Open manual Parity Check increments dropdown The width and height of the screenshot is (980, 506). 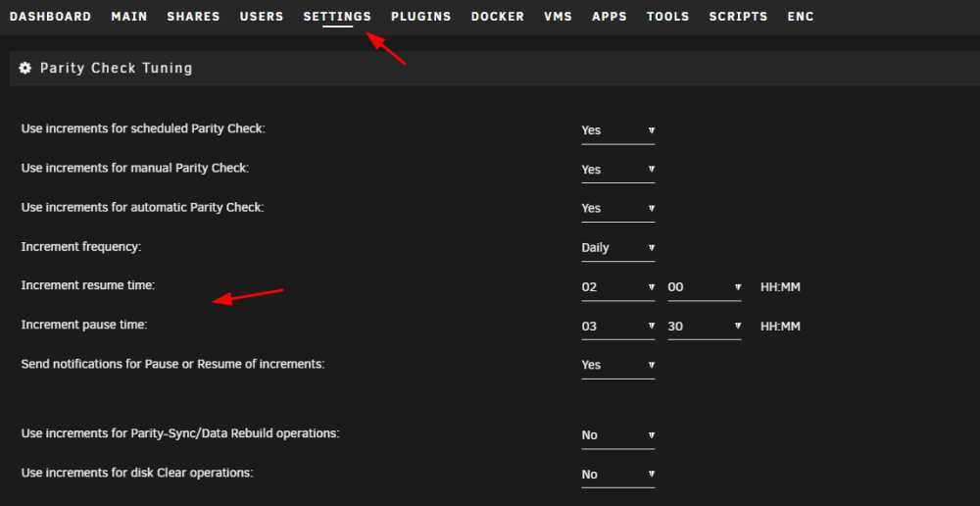pos(618,170)
